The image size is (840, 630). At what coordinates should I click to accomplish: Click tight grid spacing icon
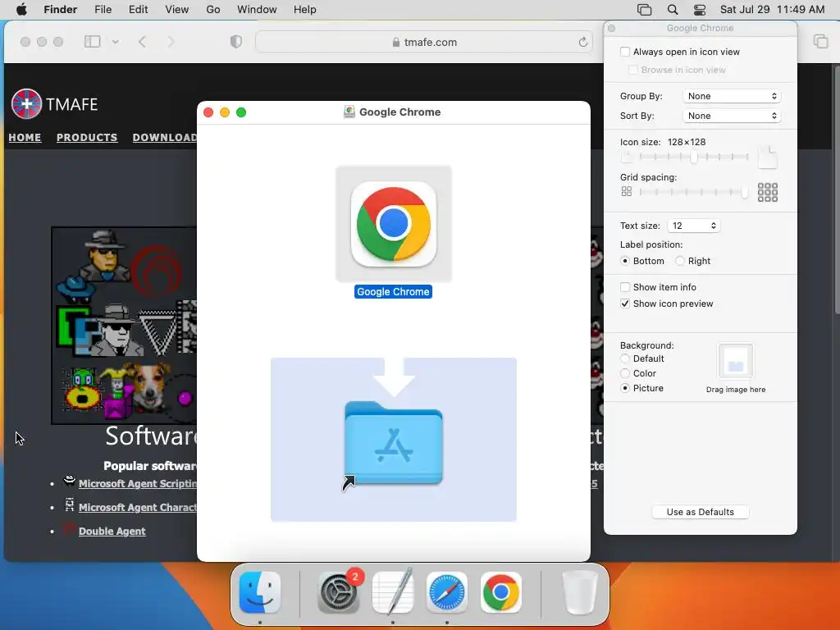click(626, 192)
